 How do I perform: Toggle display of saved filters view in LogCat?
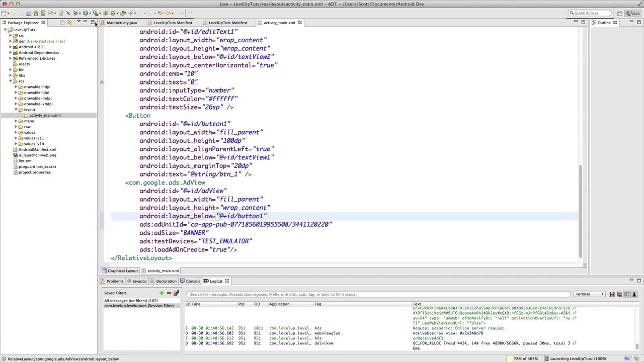click(x=627, y=294)
